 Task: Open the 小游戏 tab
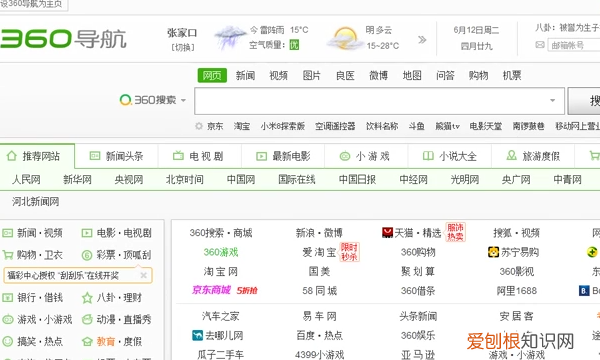[x=366, y=156]
